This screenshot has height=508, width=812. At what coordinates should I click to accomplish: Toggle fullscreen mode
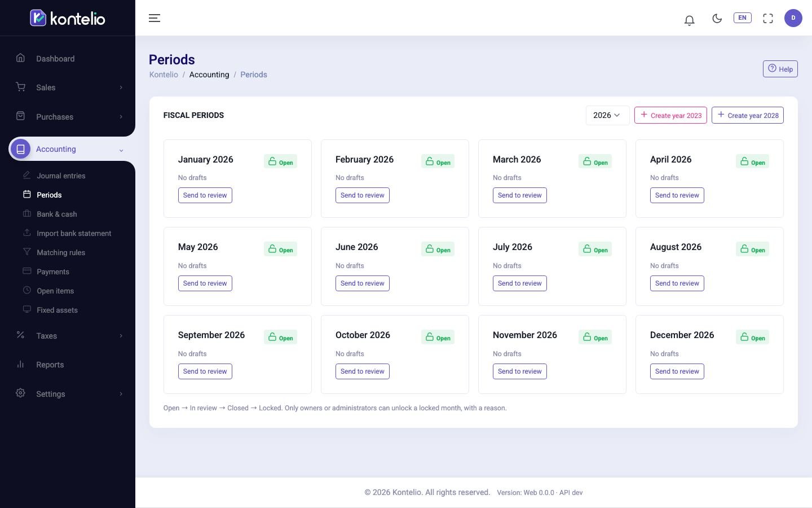(x=767, y=19)
